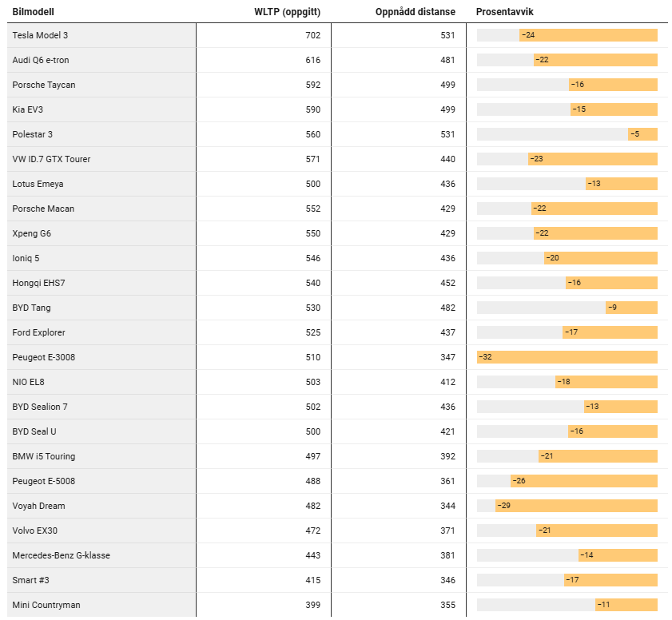Click the Polestar 3 −5 deviation bar

pyautogui.click(x=642, y=134)
